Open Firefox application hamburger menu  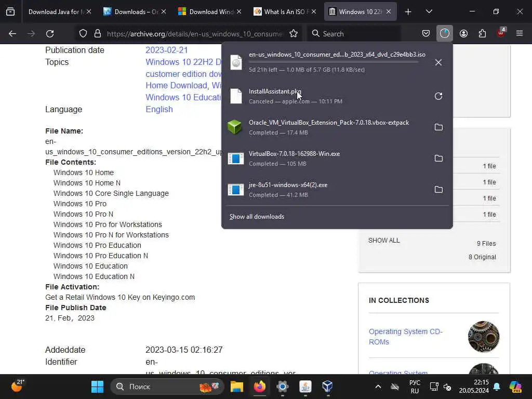click(x=520, y=34)
